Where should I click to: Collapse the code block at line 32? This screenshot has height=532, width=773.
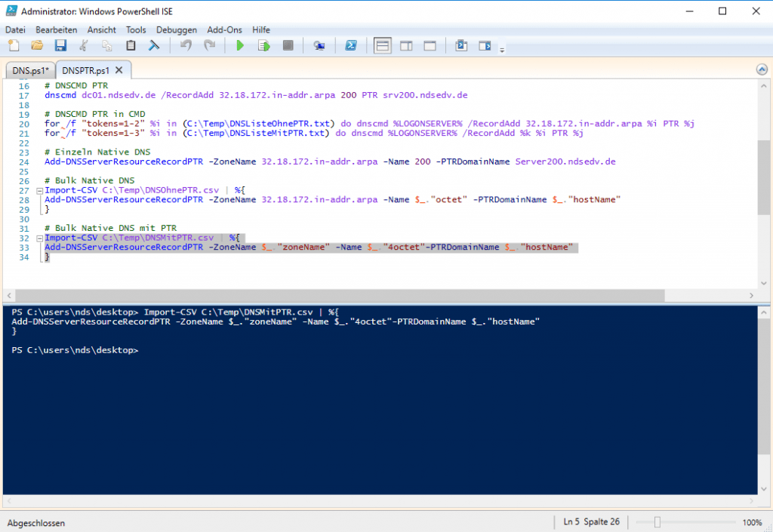[x=39, y=237]
